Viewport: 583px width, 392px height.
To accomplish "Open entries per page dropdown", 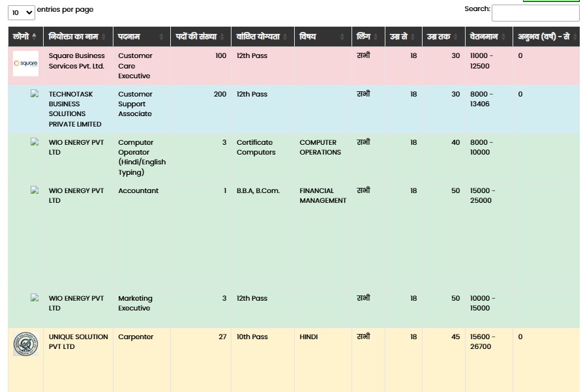I will [x=22, y=12].
